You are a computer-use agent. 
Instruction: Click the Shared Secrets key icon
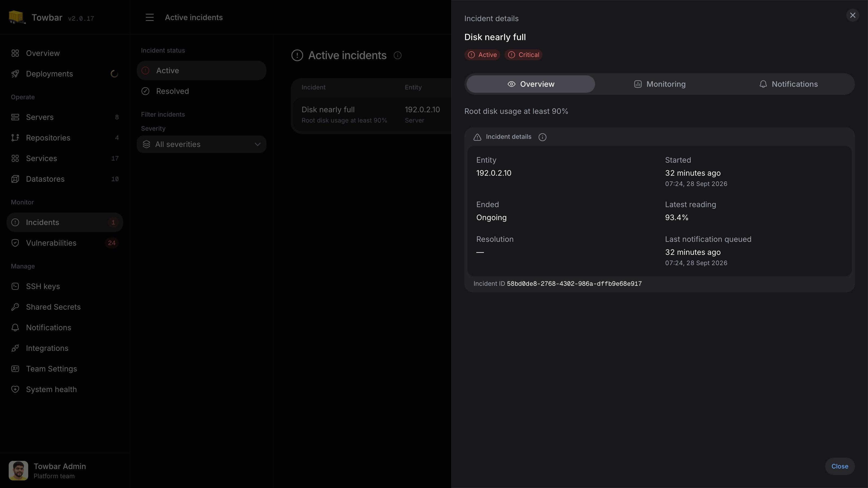[15, 307]
